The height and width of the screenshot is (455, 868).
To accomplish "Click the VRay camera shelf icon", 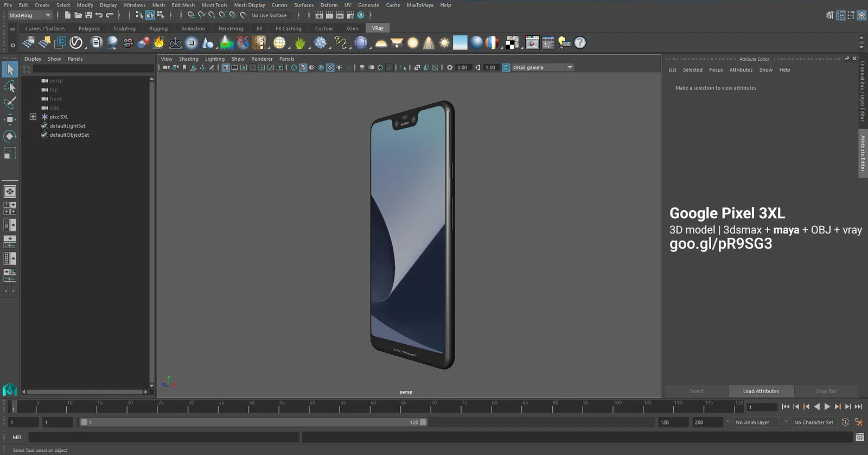I will (x=128, y=42).
